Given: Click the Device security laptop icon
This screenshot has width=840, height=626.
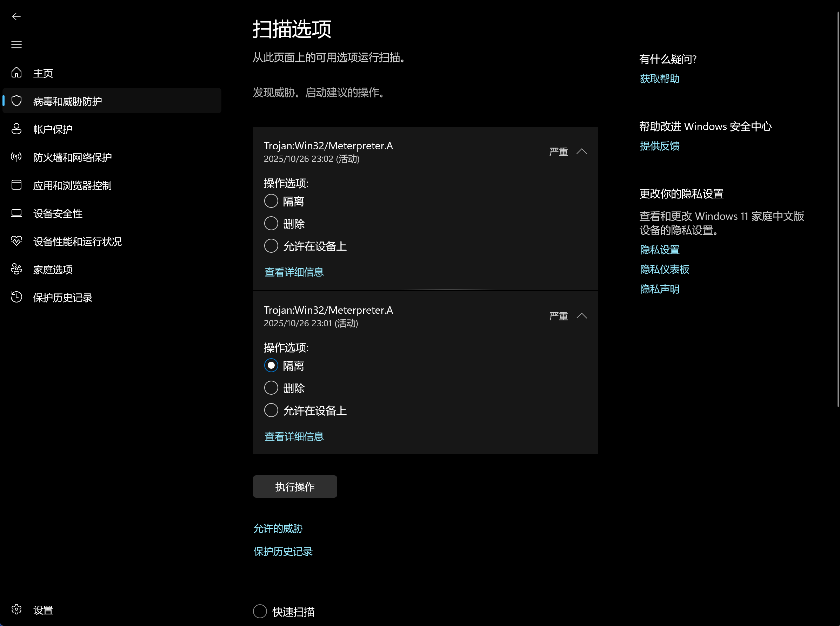Looking at the screenshot, I should (x=16, y=213).
